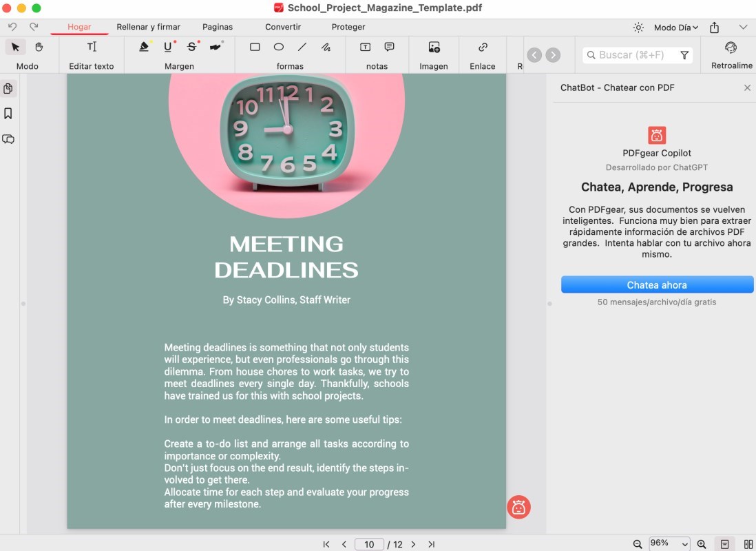This screenshot has width=756, height=551.
Task: Switch to the Convertir tab
Action: coord(282,28)
